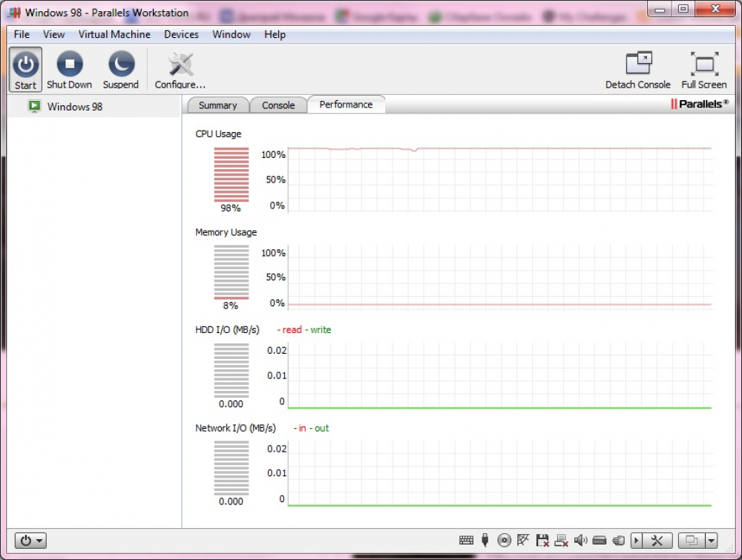
Task: Click the Parallels Workstation title bar icon
Action: pos(14,13)
